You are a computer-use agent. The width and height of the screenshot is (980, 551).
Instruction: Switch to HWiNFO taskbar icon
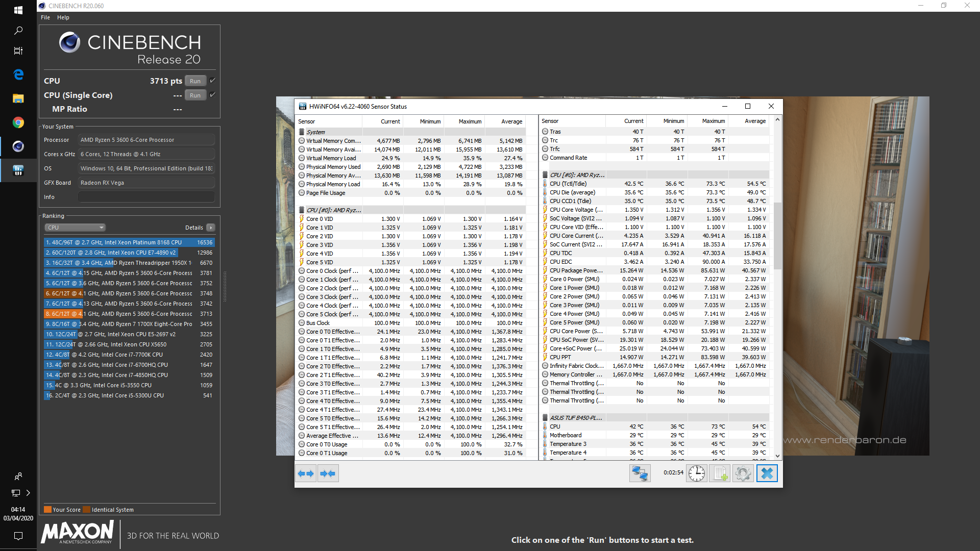tap(18, 170)
